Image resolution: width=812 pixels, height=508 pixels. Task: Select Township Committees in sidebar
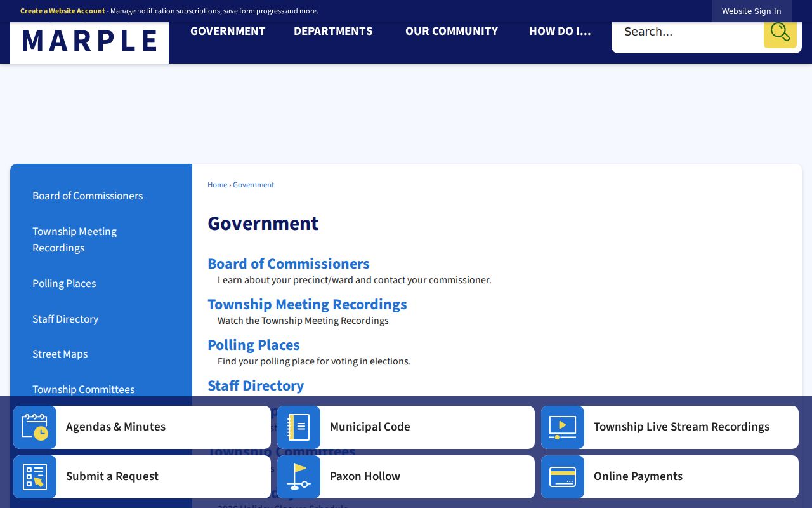(x=84, y=390)
